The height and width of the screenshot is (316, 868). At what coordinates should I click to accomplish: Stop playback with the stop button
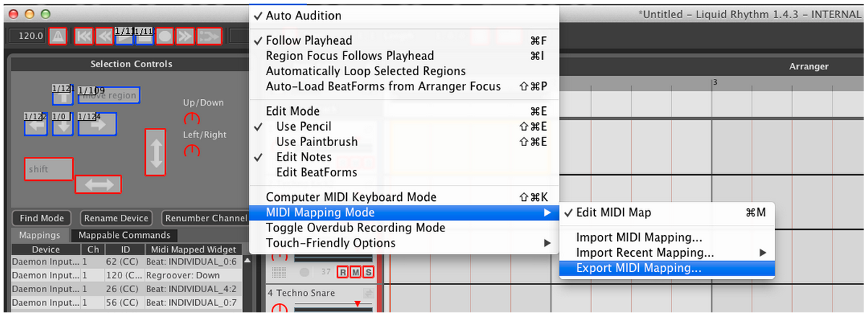(145, 35)
